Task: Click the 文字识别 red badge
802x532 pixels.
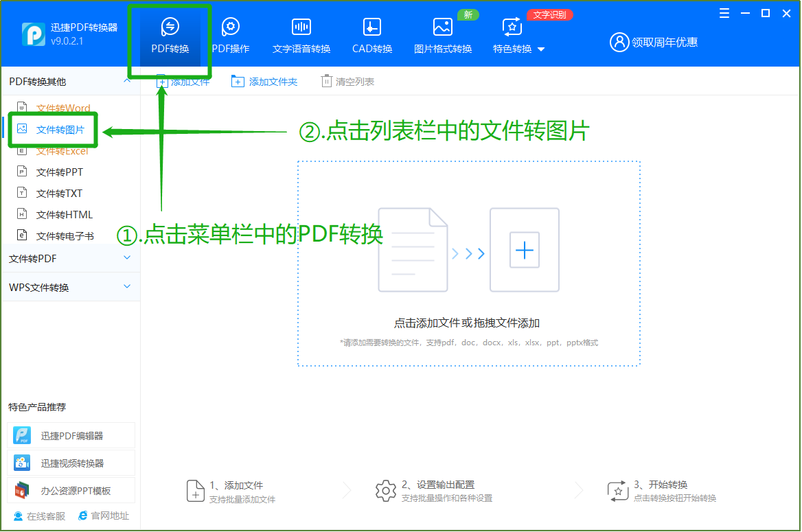Action: point(549,15)
